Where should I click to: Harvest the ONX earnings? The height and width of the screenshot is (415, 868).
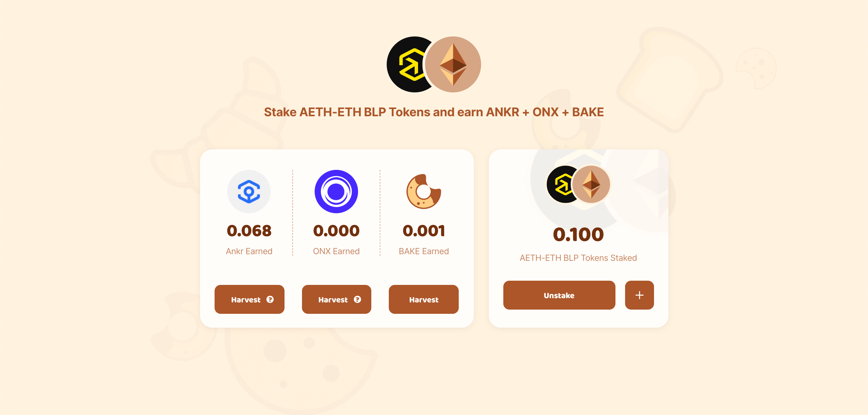click(x=336, y=299)
